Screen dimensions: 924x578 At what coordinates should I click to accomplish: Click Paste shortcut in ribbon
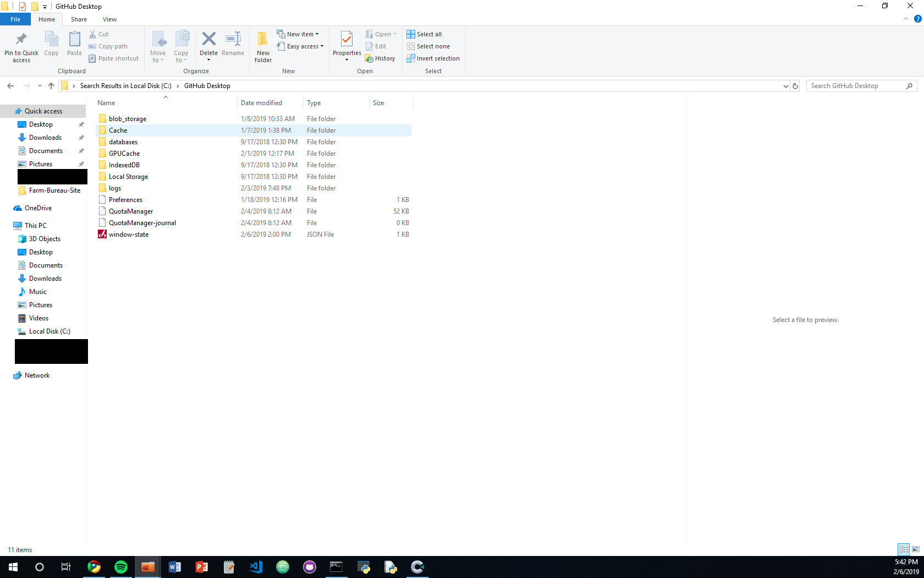tap(114, 58)
